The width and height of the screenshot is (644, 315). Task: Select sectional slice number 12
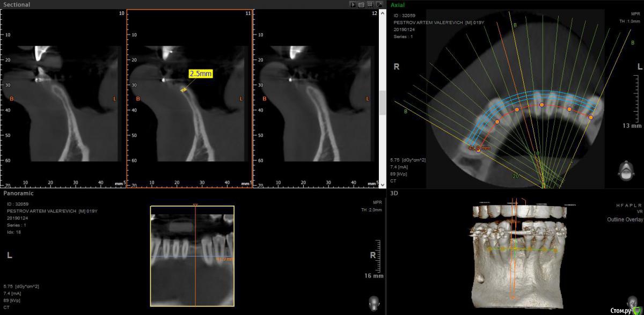tap(374, 12)
